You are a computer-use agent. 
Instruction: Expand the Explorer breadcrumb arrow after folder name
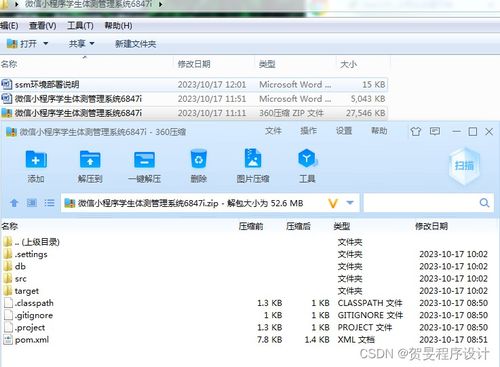(161, 5)
